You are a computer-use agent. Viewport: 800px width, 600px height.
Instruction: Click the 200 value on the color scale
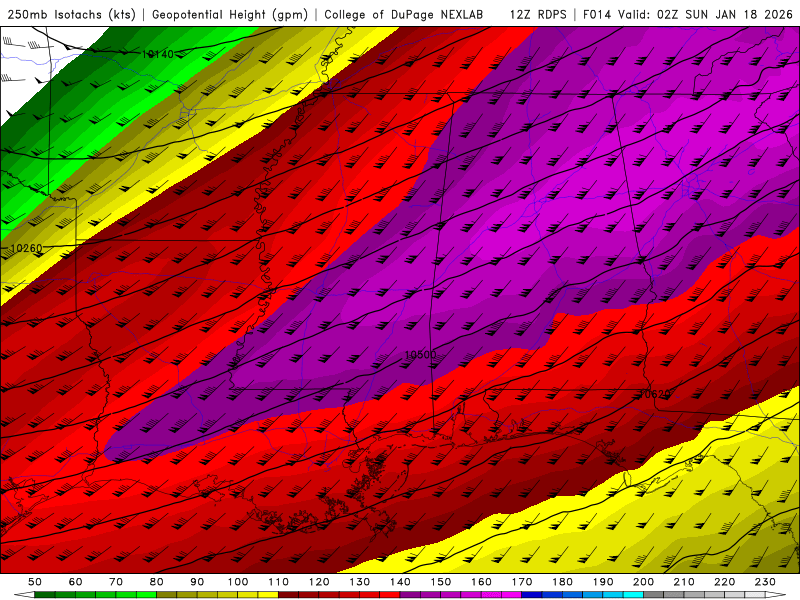[643, 582]
